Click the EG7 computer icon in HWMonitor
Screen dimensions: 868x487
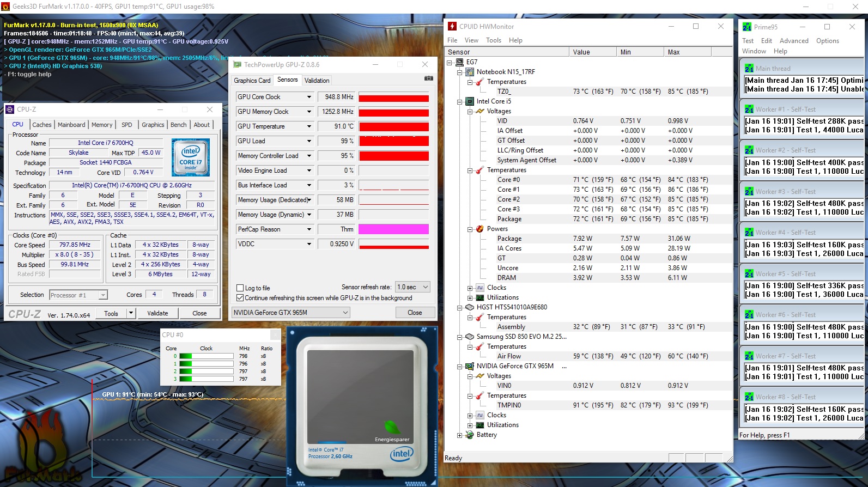pos(460,62)
